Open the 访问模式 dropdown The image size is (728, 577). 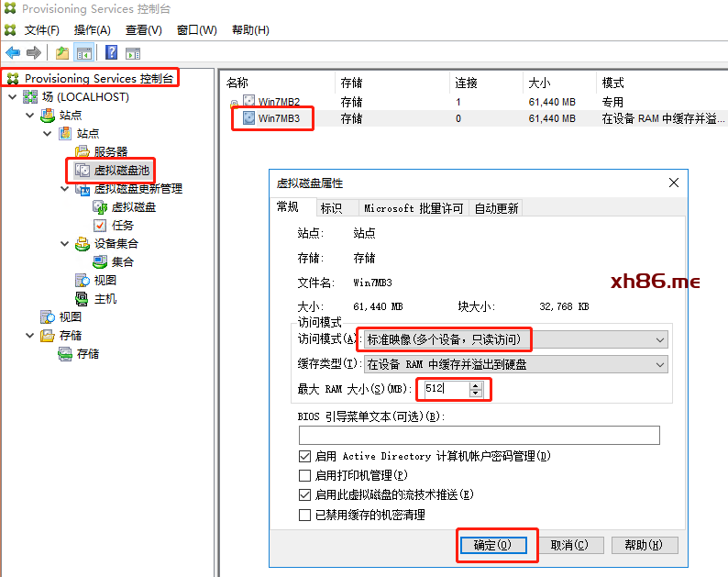[x=660, y=340]
